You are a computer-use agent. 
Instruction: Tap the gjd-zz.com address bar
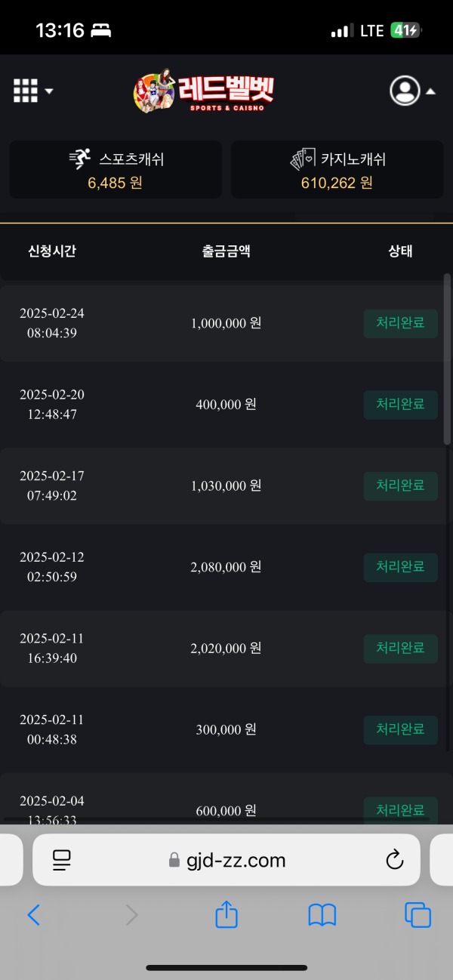pyautogui.click(x=226, y=860)
